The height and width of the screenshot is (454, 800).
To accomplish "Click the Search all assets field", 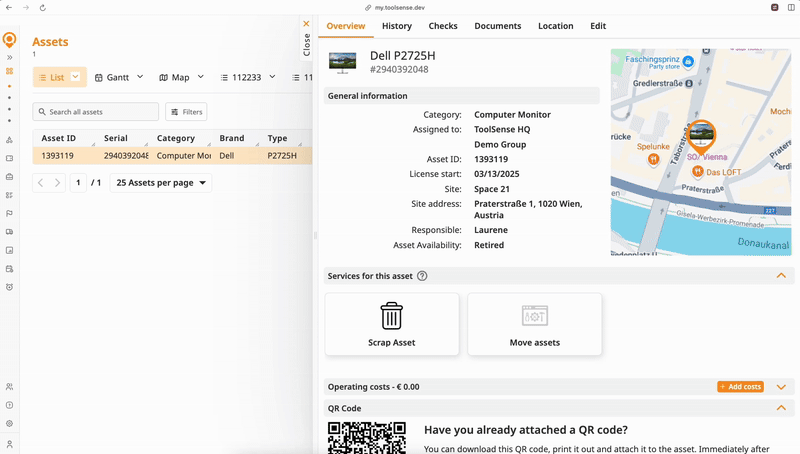I will click(96, 112).
